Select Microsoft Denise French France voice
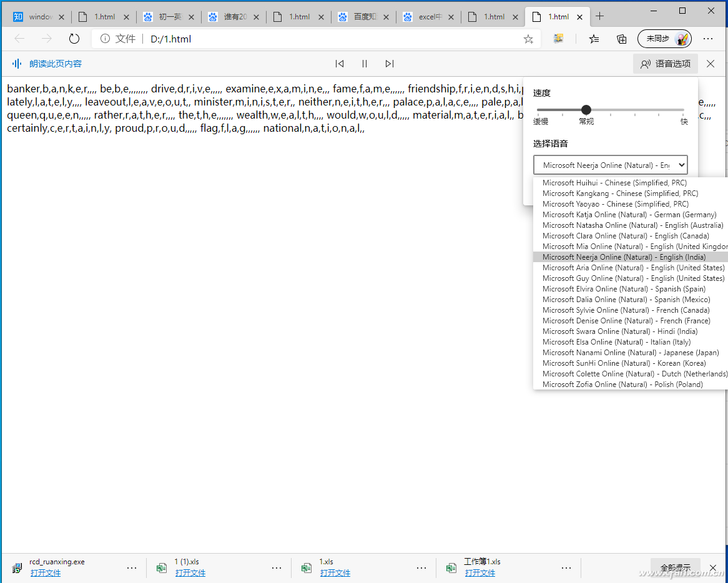Viewport: 728px width, 583px height. tap(631, 321)
